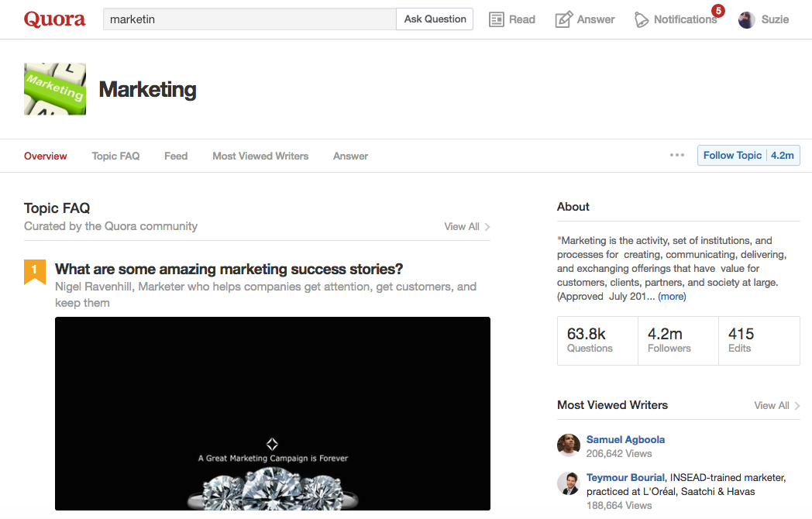Click the diamond ring marketing campaign image

click(x=273, y=414)
